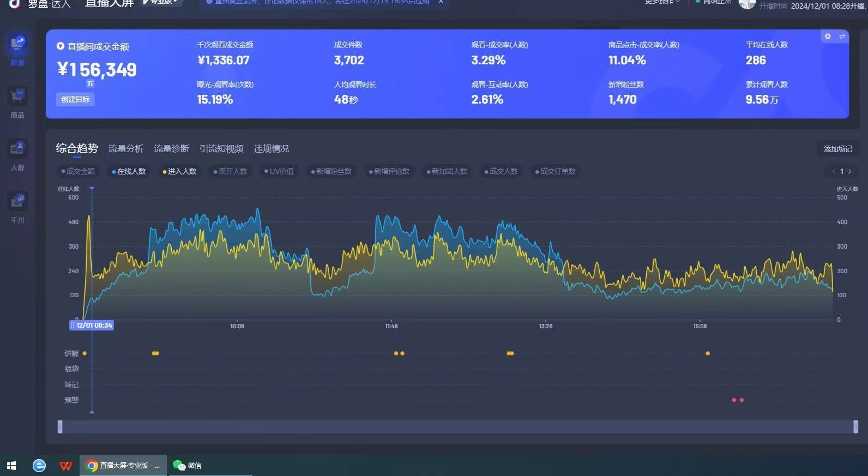Switch to the 流量分析 tab

coord(126,148)
